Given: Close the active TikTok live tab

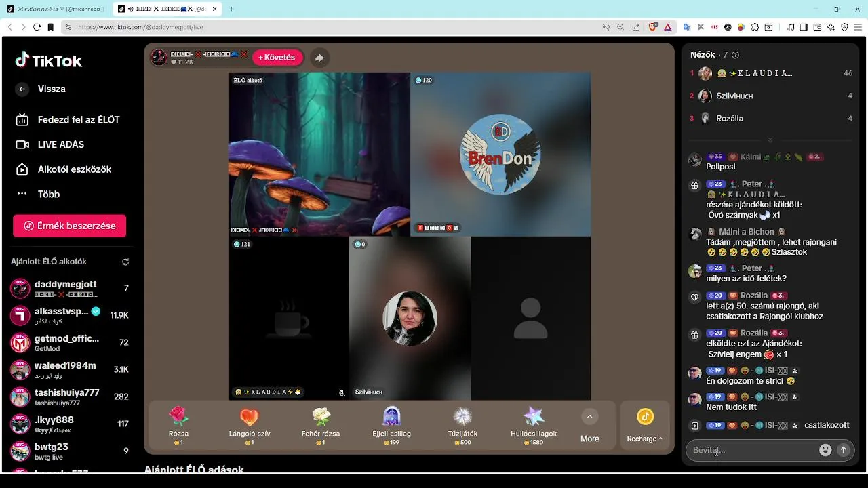Looking at the screenshot, I should coord(216,9).
